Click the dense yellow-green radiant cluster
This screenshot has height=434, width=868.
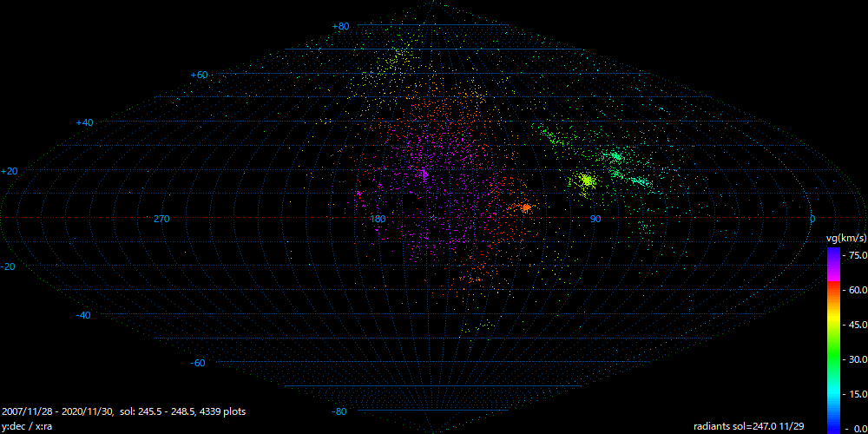pos(587,181)
